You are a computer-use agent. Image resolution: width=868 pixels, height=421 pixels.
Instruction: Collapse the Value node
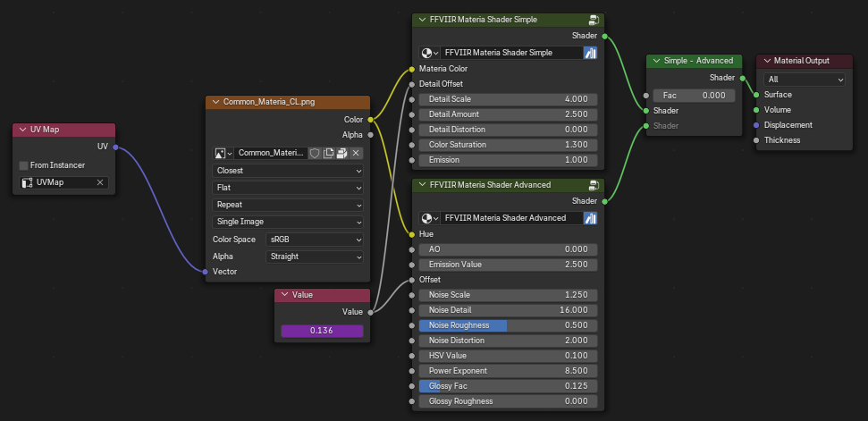click(284, 295)
